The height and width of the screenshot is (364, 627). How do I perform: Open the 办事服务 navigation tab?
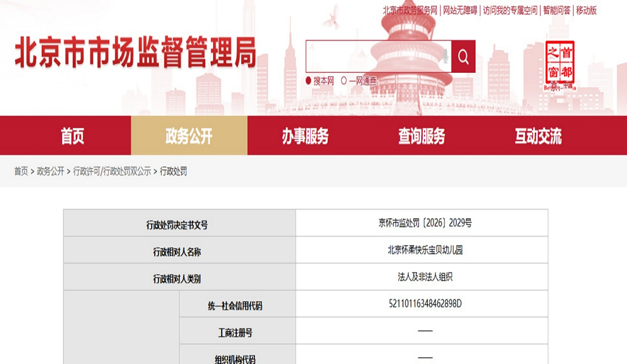point(306,136)
